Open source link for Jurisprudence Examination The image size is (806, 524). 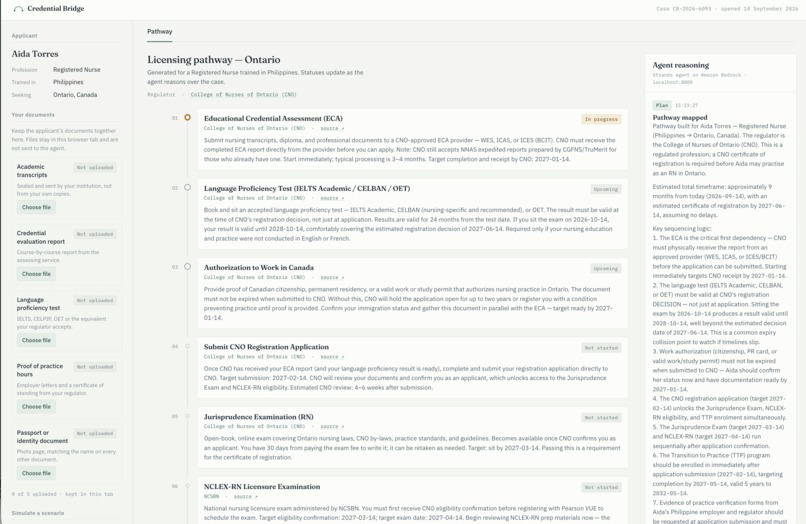332,427
